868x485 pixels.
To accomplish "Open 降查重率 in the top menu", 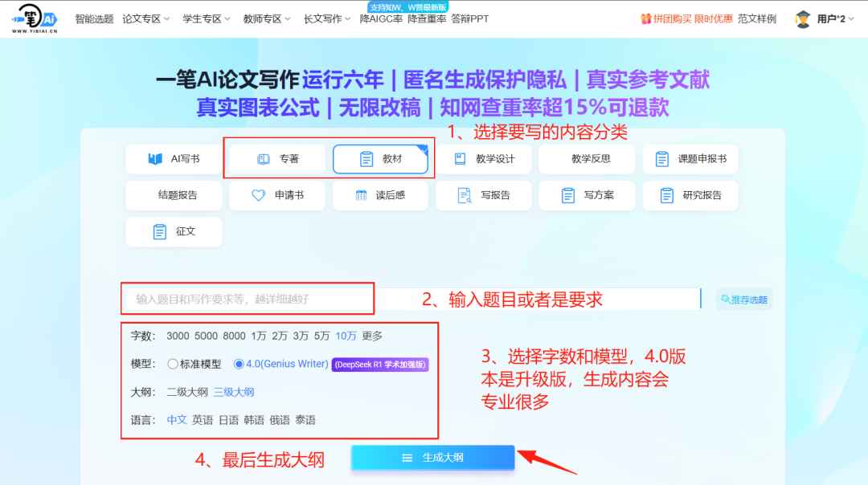I will pos(427,18).
